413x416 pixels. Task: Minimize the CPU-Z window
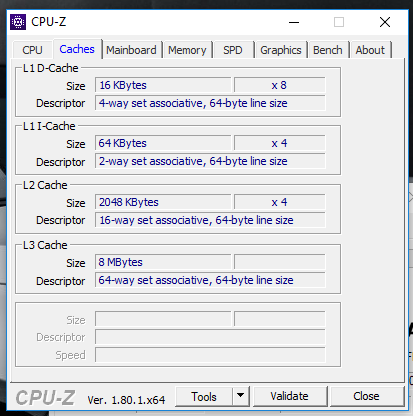tap(294, 22)
